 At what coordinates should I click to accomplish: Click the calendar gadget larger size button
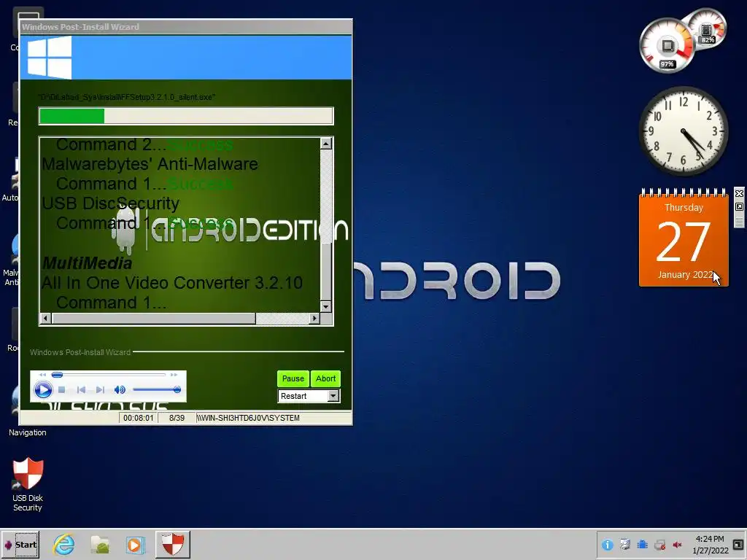coord(739,206)
